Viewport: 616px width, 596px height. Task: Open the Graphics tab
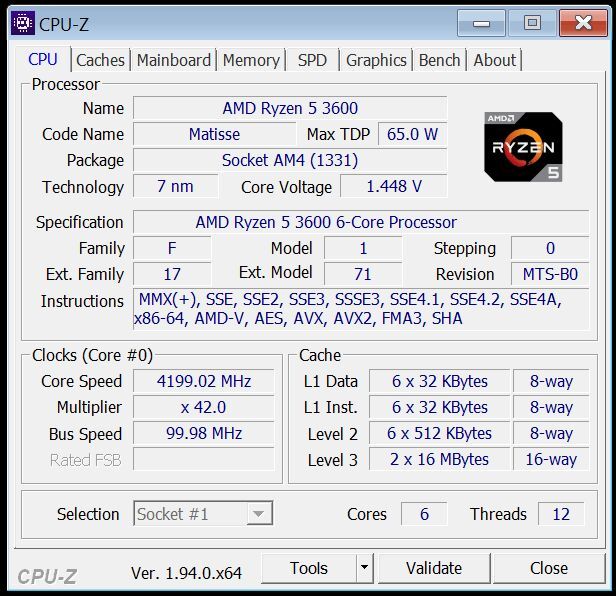pos(376,60)
